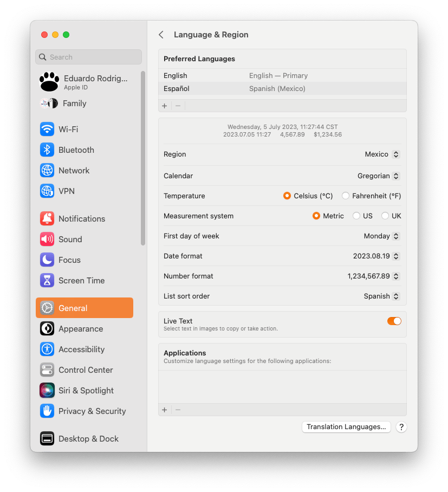
Task: Select Fahrenheit (°F) temperature option
Action: point(372,196)
